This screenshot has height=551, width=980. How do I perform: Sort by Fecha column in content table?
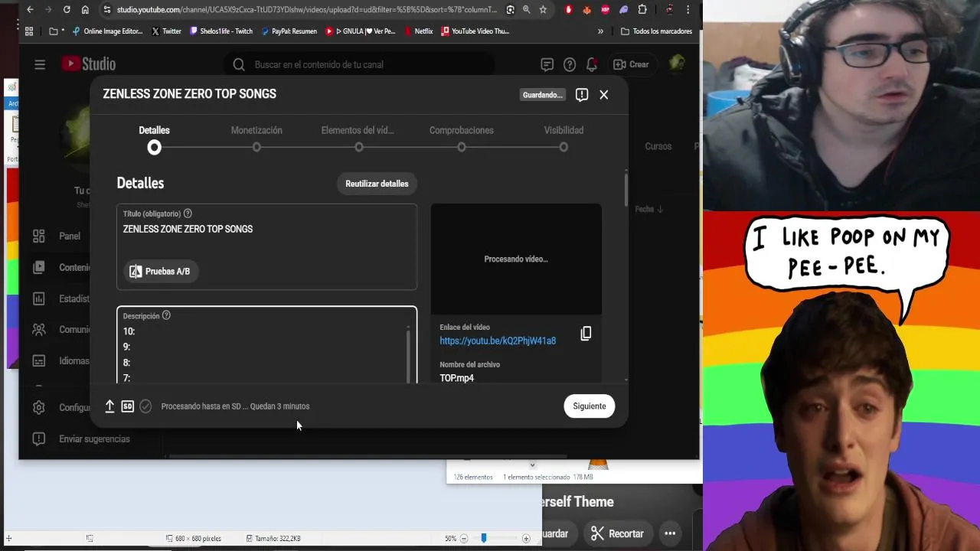pyautogui.click(x=648, y=209)
